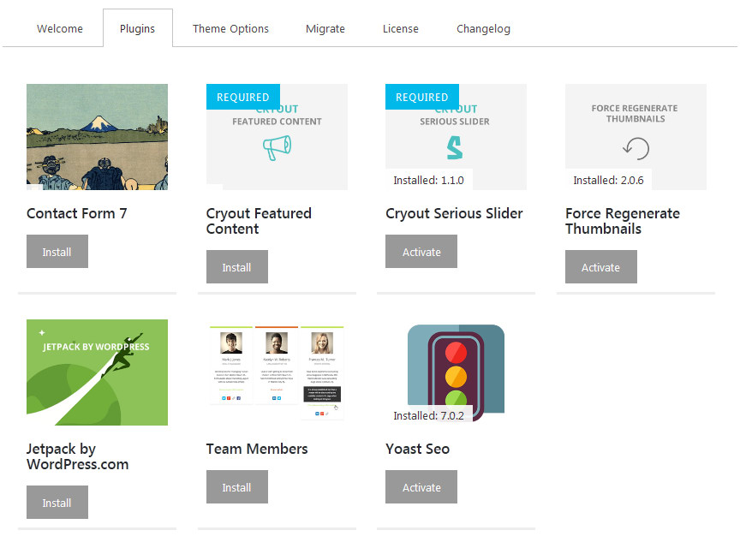Activate the Yoast Seo plugin
Viewport: 740px width, 560px height.
tap(421, 487)
